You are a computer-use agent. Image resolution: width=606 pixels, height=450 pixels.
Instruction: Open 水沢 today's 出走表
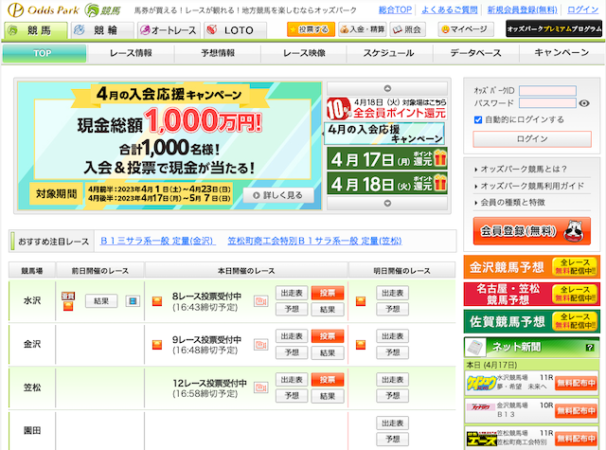tap(292, 293)
